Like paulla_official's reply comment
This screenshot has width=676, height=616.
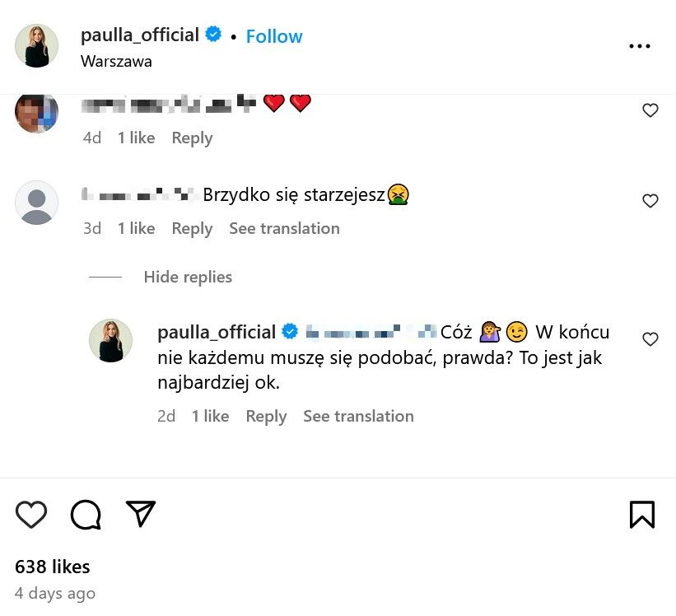650,338
